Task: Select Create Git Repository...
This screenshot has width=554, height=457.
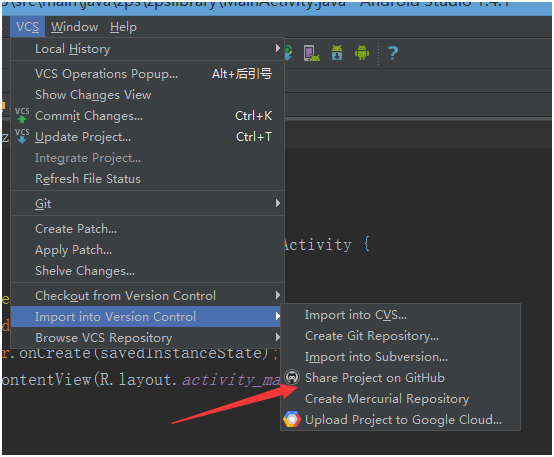Action: pyautogui.click(x=401, y=335)
